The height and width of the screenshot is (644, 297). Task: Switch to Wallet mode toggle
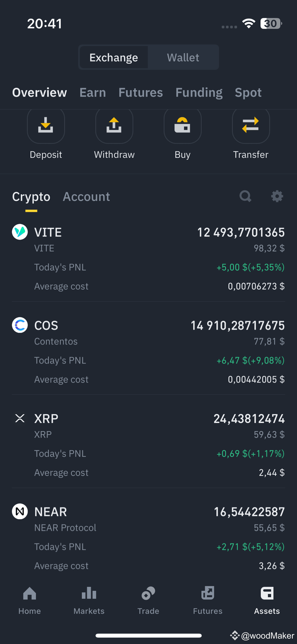coord(183,57)
